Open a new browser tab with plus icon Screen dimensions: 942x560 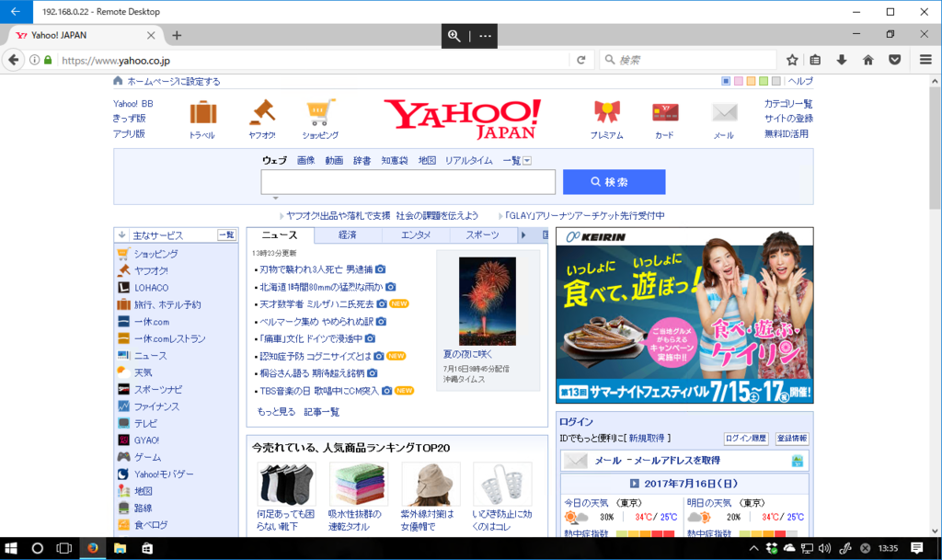coord(177,36)
